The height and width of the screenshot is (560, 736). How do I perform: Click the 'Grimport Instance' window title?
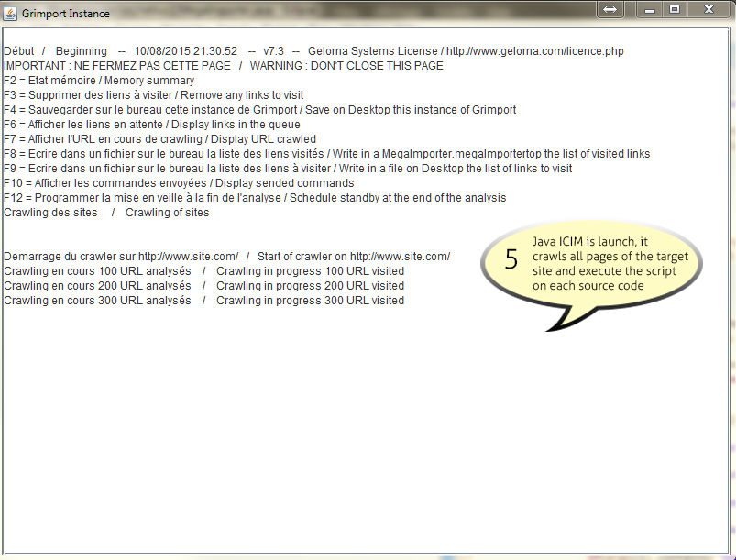pyautogui.click(x=66, y=14)
